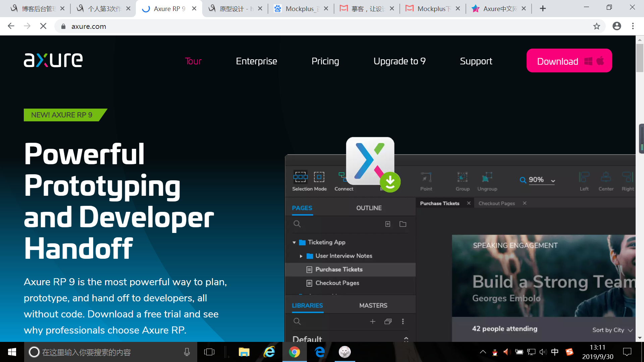The image size is (644, 362).
Task: Open the Chrome profile avatar icon
Action: (616, 26)
